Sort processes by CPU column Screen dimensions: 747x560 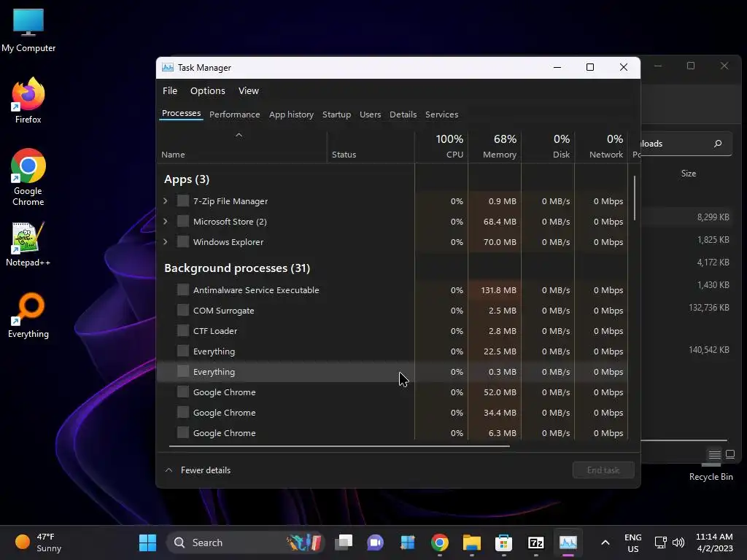[441, 147]
